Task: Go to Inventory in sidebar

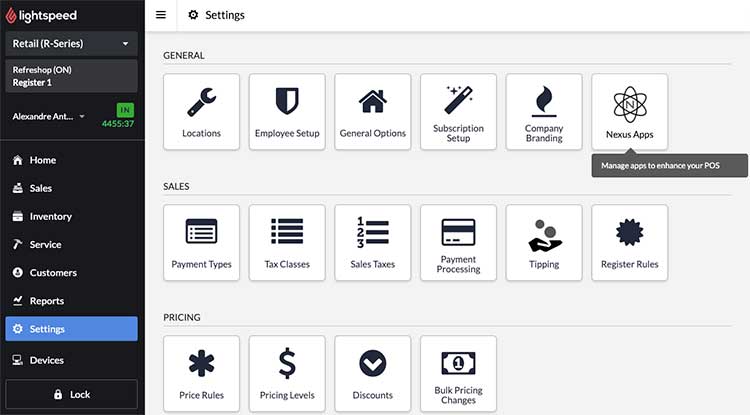Action: tap(50, 216)
